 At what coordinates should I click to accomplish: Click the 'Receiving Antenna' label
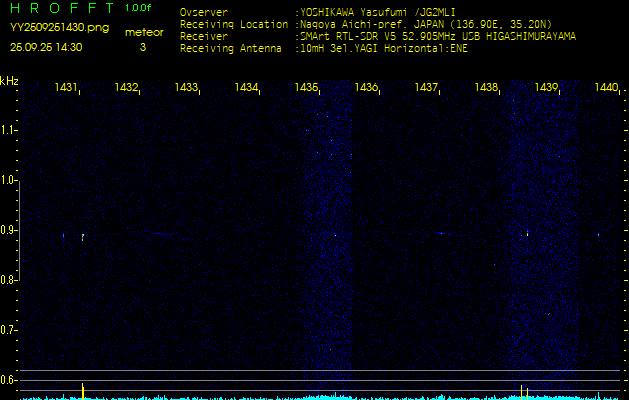click(x=231, y=49)
